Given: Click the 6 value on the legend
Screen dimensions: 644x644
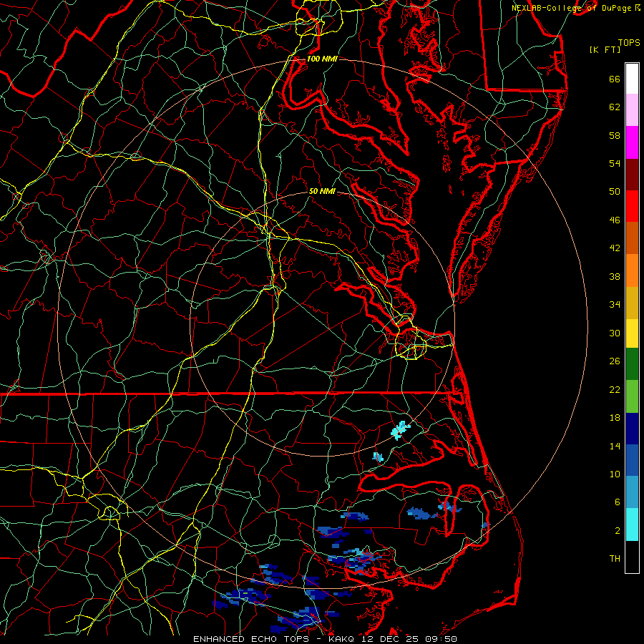Looking at the screenshot, I should [618, 502].
